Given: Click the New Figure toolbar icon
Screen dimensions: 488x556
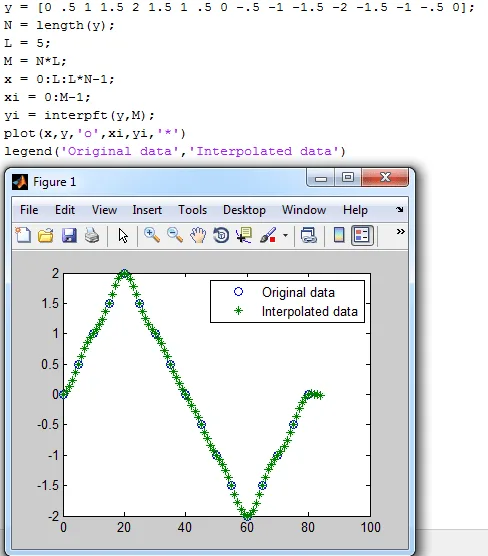Looking at the screenshot, I should (x=23, y=235).
